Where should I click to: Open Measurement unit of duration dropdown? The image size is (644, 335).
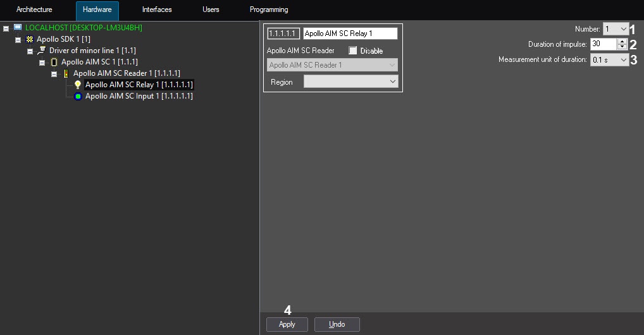(609, 59)
